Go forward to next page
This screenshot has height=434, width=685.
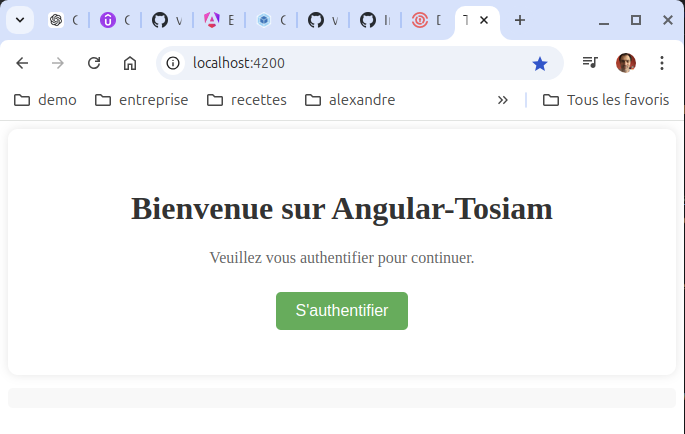[x=58, y=63]
